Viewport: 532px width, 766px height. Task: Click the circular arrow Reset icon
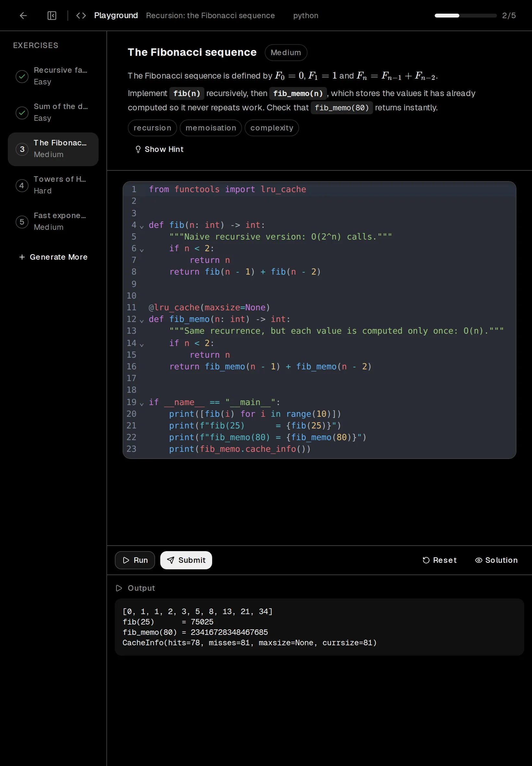coord(426,560)
